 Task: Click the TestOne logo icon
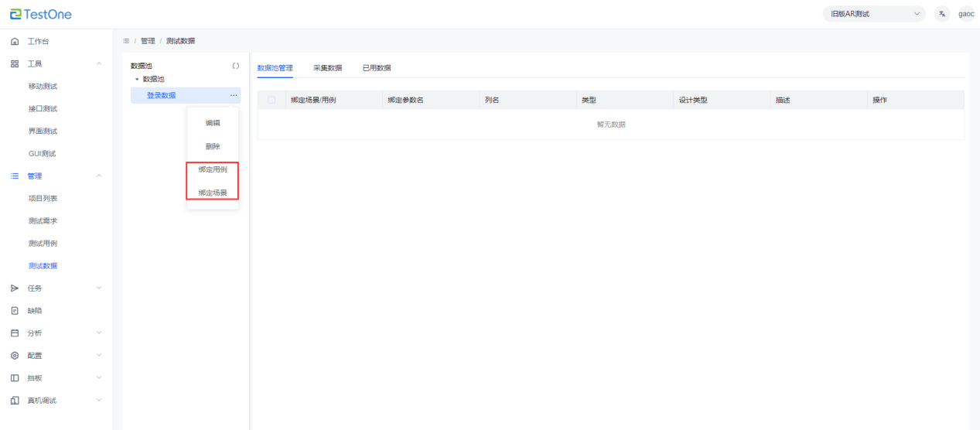tap(15, 14)
